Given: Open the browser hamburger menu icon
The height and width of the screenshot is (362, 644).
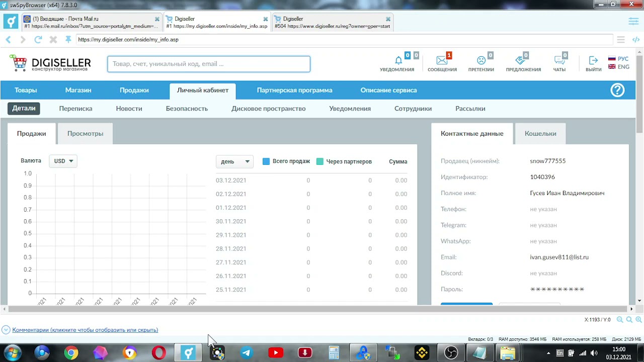Looking at the screenshot, I should tap(621, 39).
